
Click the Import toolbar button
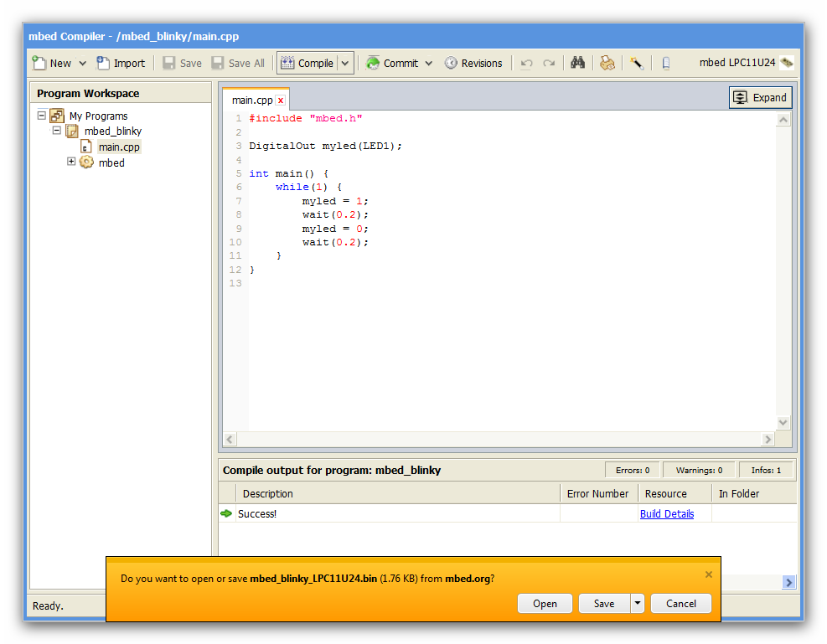(x=121, y=63)
